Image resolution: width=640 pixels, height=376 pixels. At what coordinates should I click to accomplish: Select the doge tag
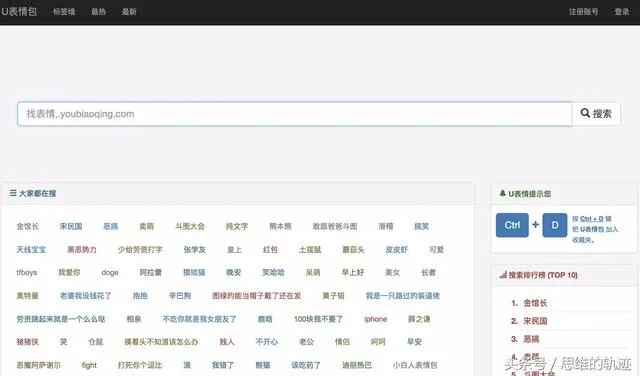tap(110, 272)
